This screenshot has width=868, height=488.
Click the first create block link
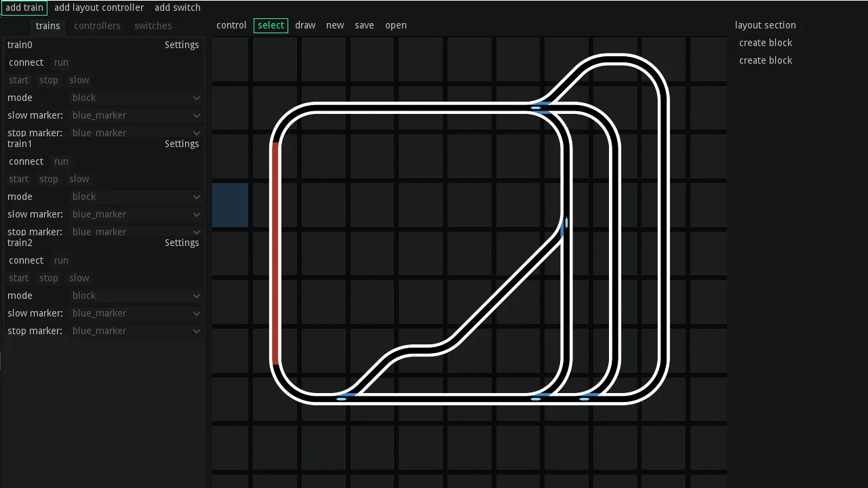click(766, 43)
